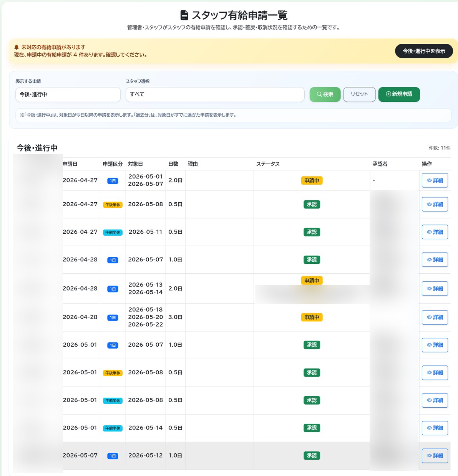Viewport: 458px width, 476px height.
Task: Click the リセット button
Action: pyautogui.click(x=359, y=94)
